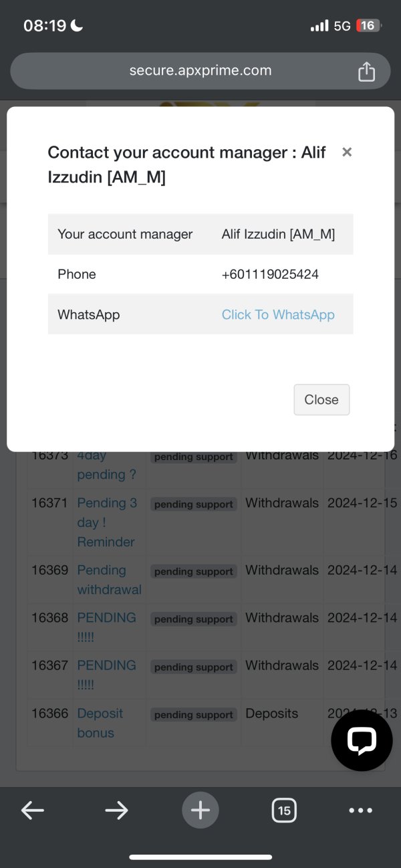
Task: Open the 'Deposit bonus' ticket
Action: (100, 723)
